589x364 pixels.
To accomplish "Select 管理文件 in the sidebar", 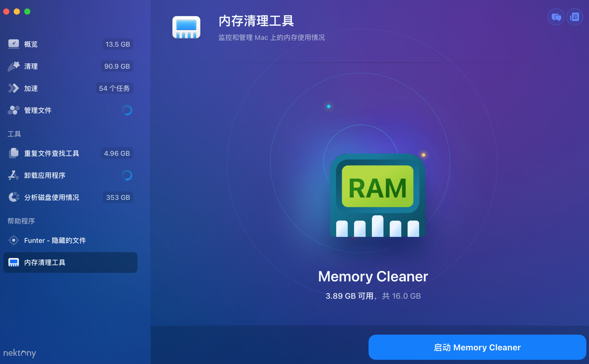I will point(70,110).
